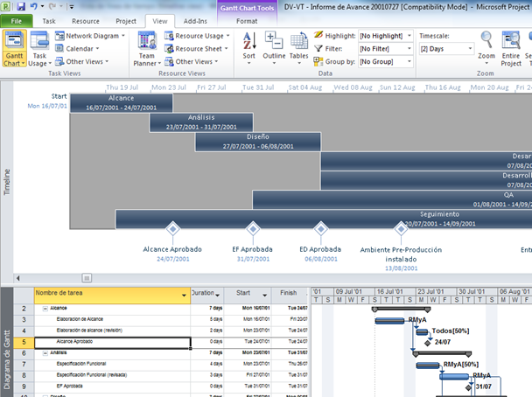Click the EF Aprobada milestone diamond
Viewport: 532px width, 397px height.
(x=253, y=229)
